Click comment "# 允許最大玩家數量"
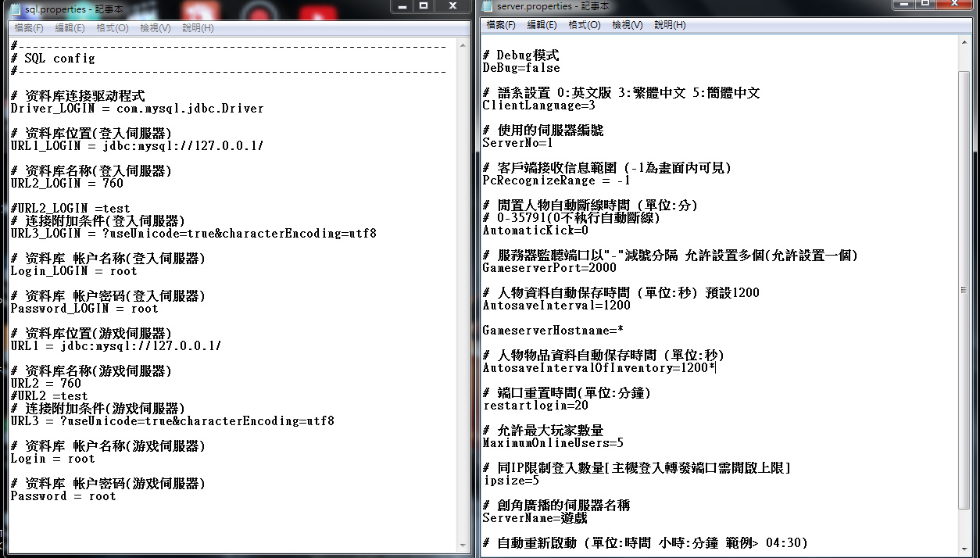 coord(543,431)
